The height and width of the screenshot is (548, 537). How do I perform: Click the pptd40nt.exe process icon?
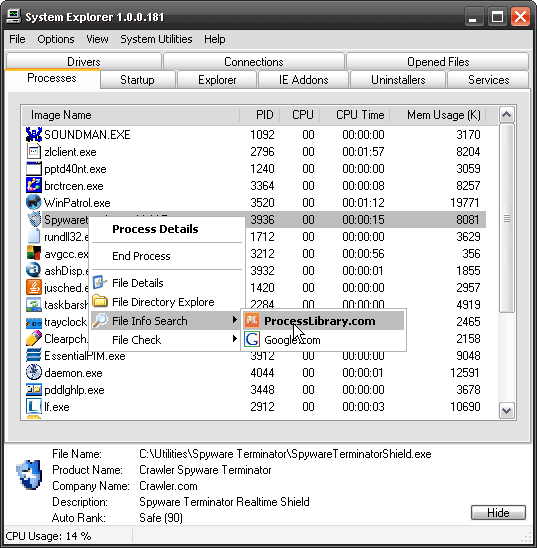[34, 169]
